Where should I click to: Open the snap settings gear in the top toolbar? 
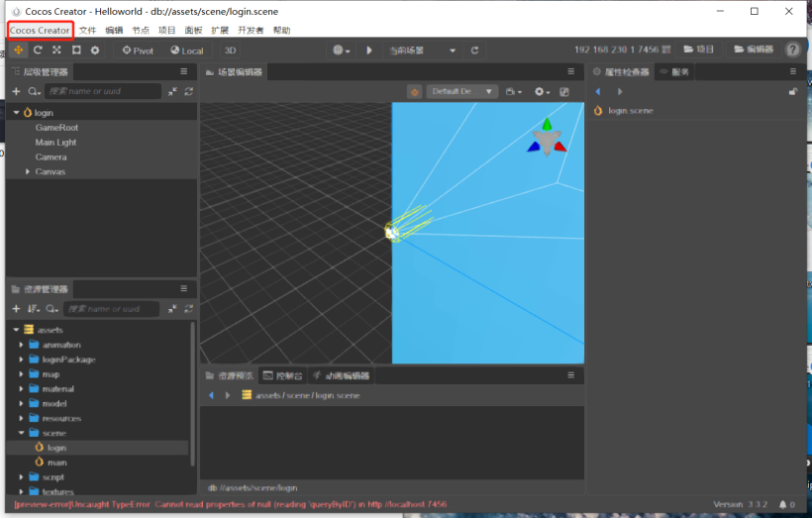tap(95, 50)
